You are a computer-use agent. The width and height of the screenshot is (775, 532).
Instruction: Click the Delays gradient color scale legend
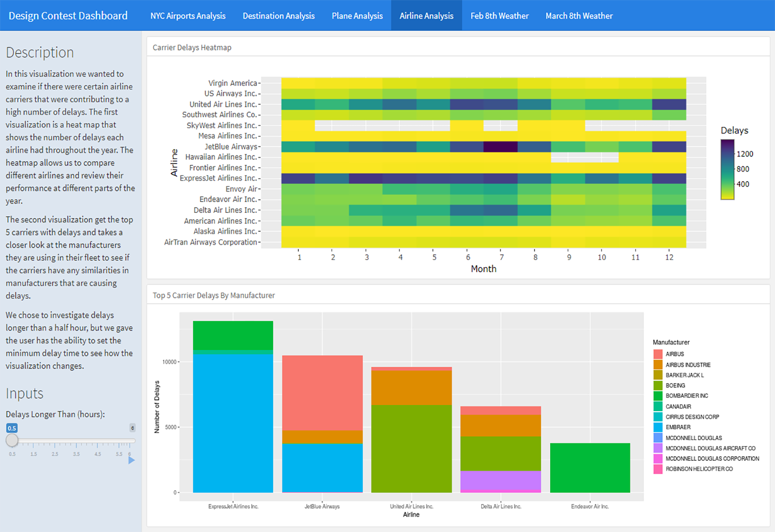[727, 169]
